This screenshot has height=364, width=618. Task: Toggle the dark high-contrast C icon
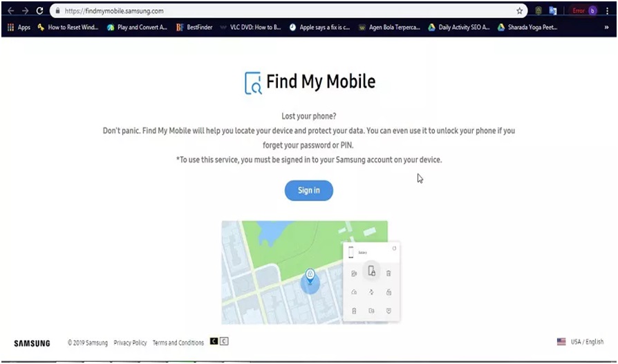pyautogui.click(x=214, y=341)
